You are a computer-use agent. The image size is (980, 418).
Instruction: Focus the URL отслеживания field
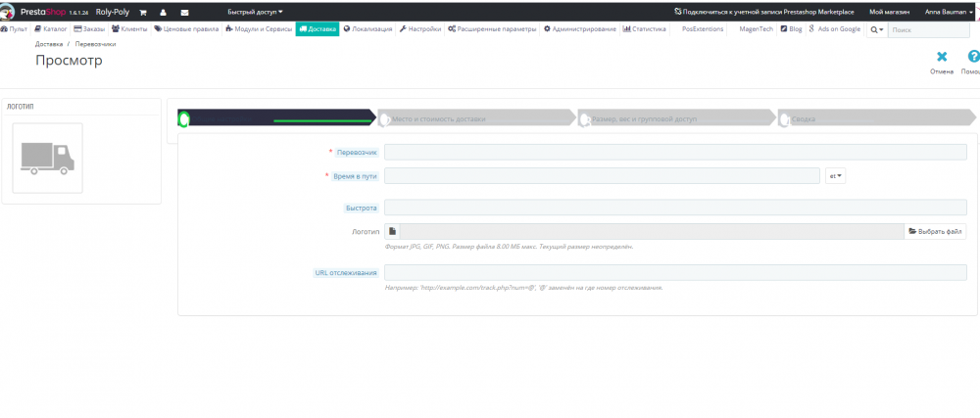point(675,273)
